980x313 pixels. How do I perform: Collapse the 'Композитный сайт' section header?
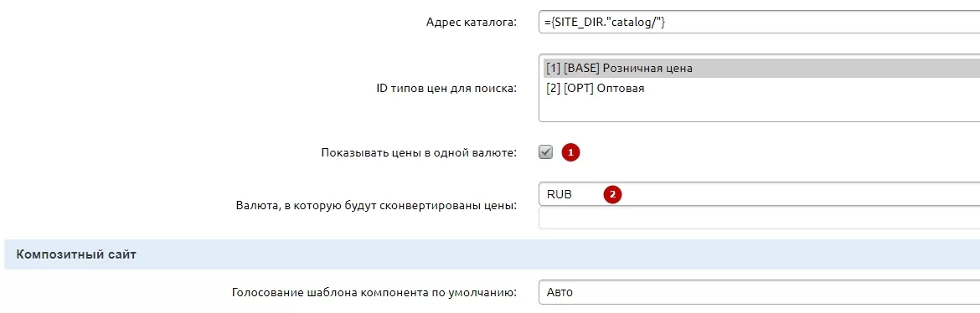point(492,254)
